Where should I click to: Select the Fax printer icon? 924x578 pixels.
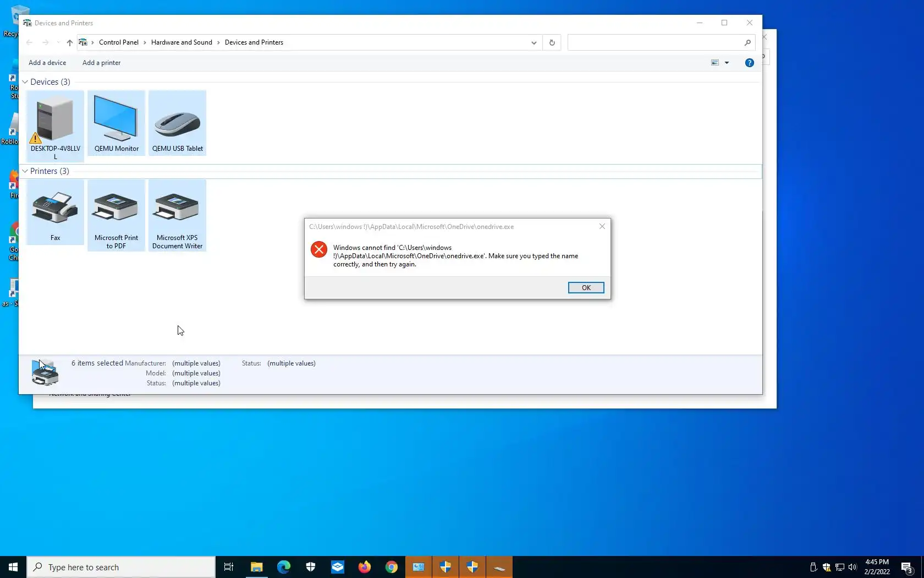coord(55,212)
